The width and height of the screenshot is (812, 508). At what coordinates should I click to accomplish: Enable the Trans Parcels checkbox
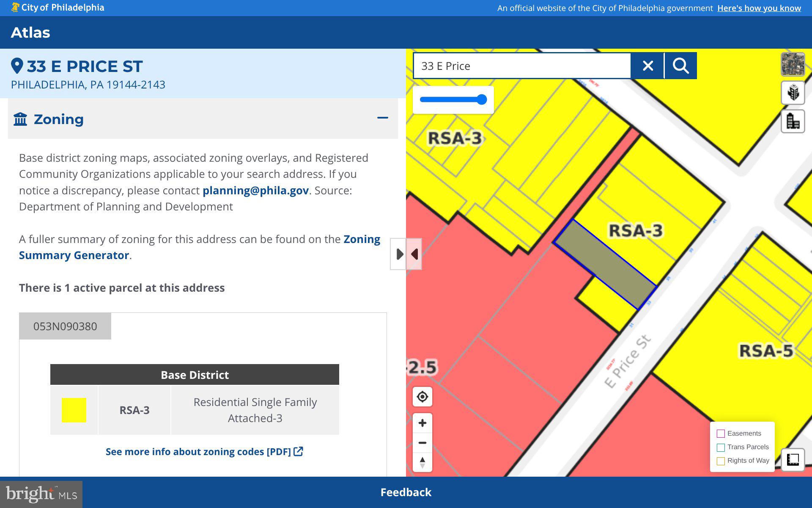[x=721, y=447]
